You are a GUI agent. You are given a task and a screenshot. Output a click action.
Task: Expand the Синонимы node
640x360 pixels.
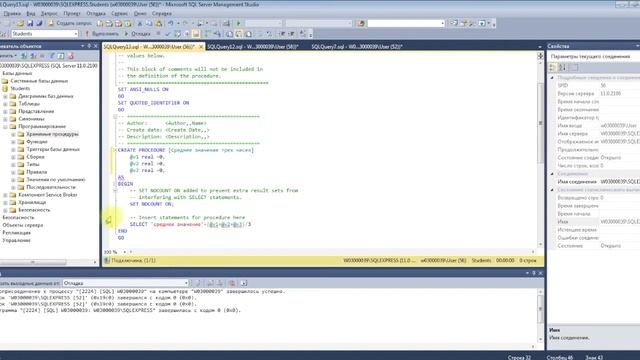click(x=5, y=119)
